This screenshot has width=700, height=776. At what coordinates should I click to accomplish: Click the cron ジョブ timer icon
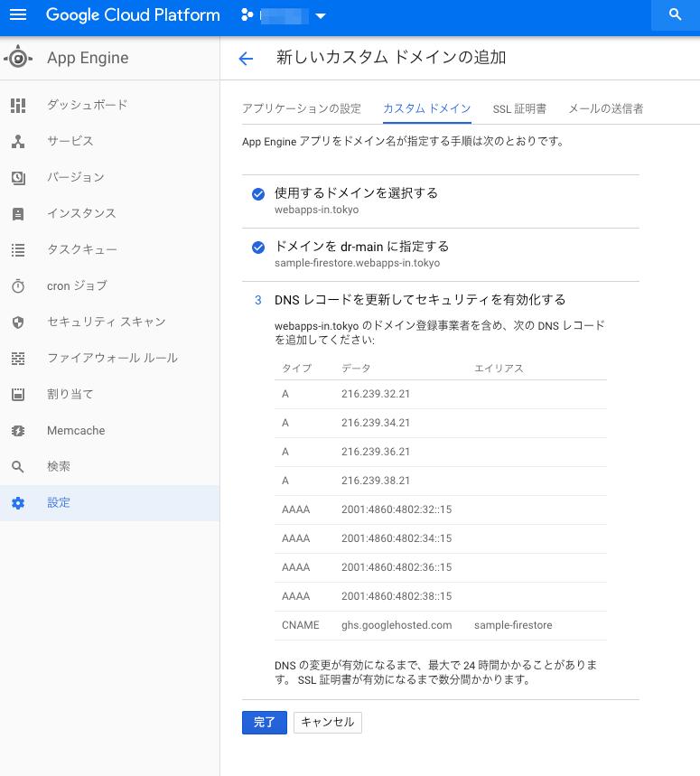pyautogui.click(x=18, y=286)
